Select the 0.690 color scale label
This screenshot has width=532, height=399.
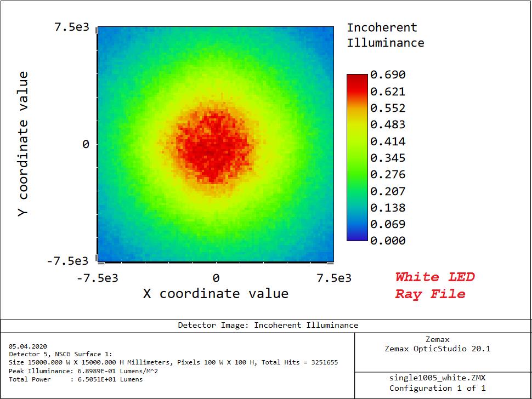[x=388, y=75]
